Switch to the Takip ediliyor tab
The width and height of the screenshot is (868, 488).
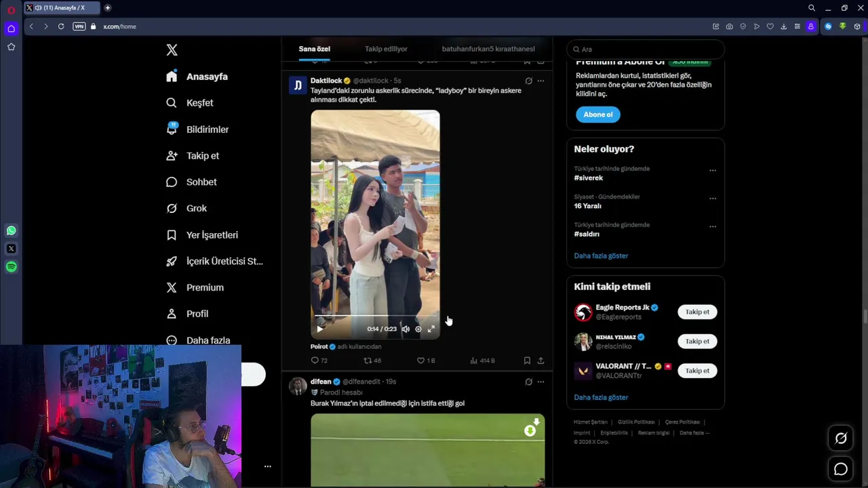click(x=386, y=49)
